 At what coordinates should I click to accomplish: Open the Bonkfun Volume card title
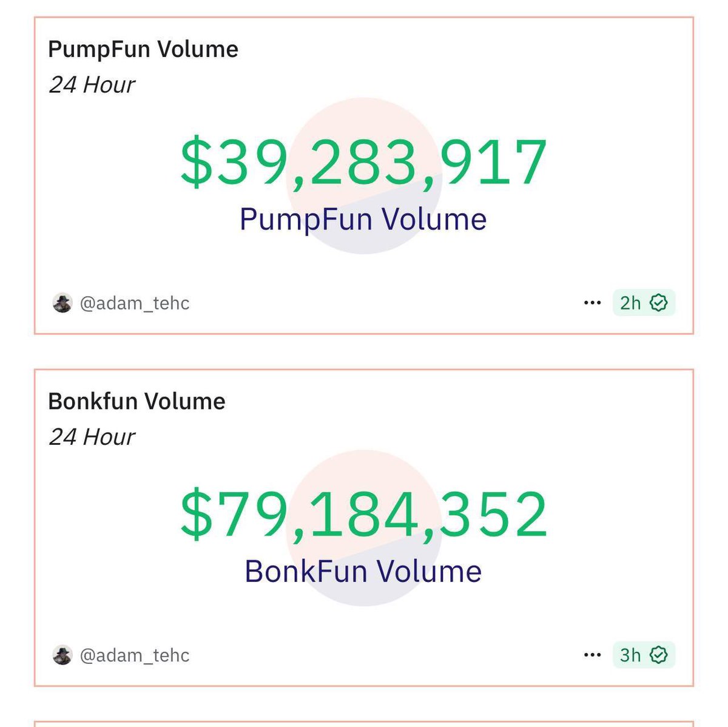coord(136,401)
